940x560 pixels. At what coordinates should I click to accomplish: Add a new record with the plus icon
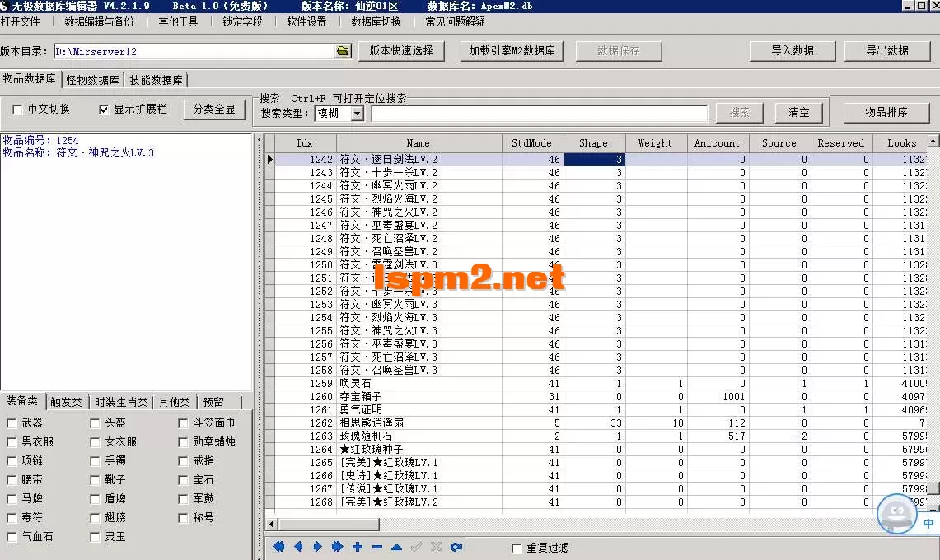(357, 546)
